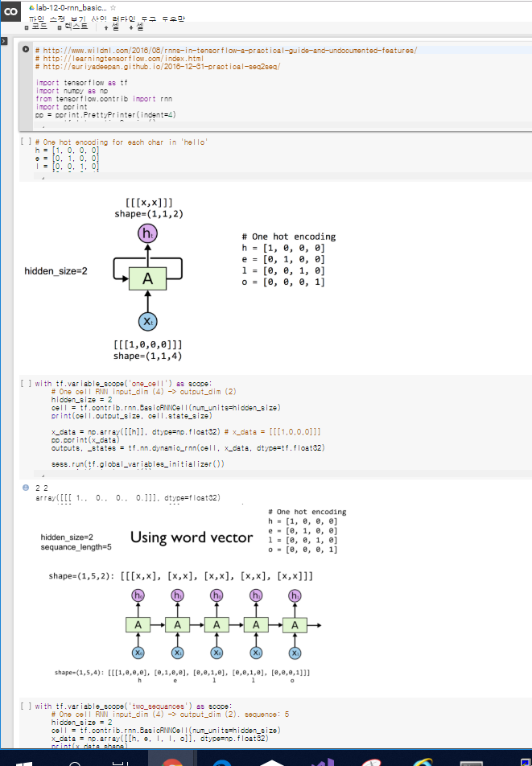532x766 pixels.
Task: Open the 수정 (Edit) menu
Action: (x=57, y=19)
